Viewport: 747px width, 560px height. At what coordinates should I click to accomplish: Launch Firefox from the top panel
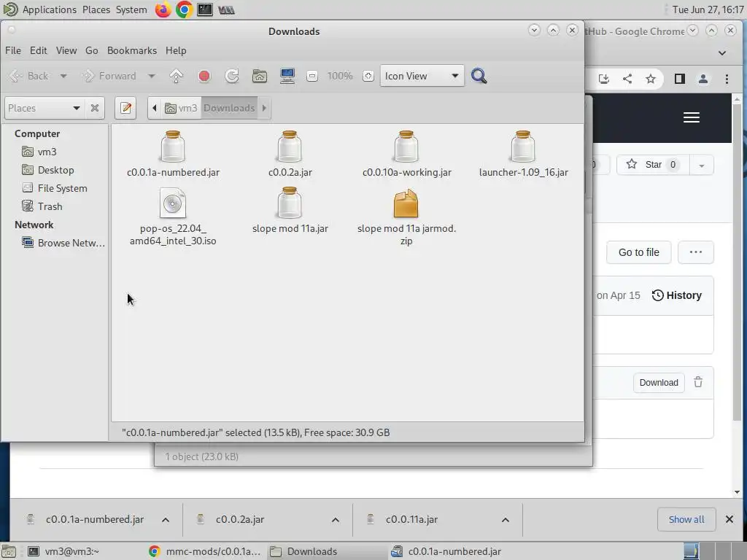point(163,9)
